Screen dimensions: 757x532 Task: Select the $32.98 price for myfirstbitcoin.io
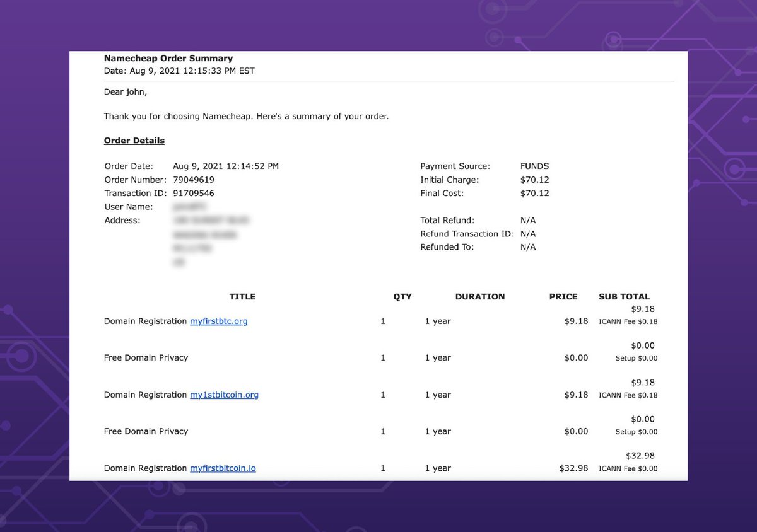573,468
